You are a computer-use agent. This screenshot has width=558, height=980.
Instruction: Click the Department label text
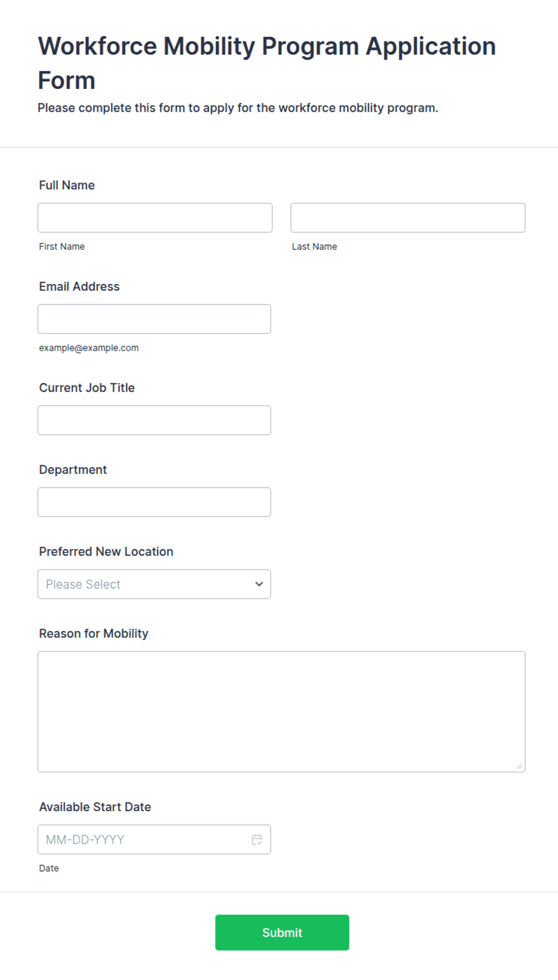(73, 470)
